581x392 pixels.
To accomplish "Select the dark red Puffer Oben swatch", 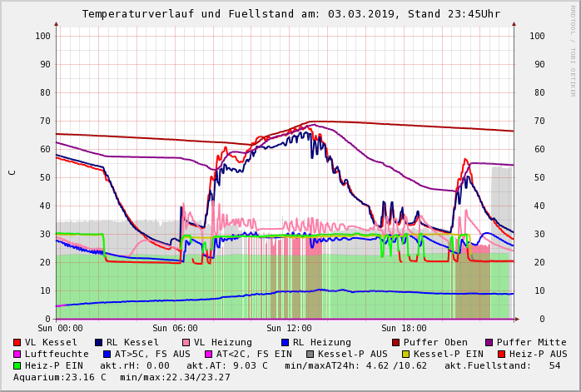I will pyautogui.click(x=395, y=342).
